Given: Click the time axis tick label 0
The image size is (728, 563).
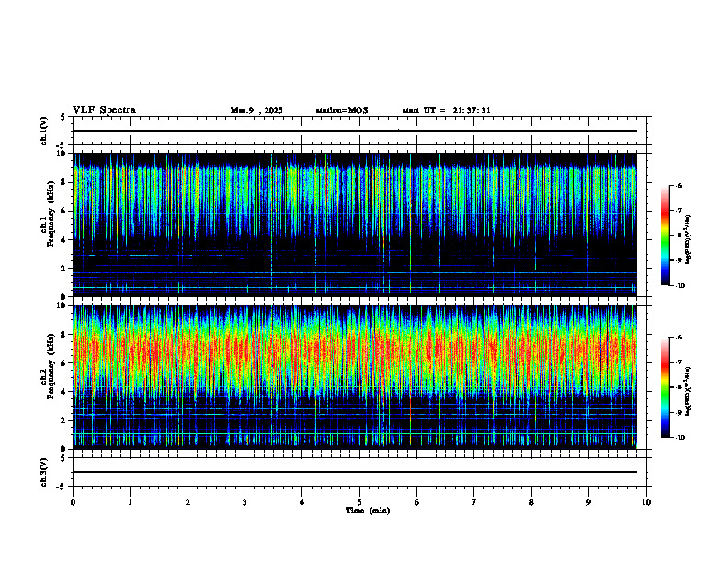Looking at the screenshot, I should (x=73, y=502).
